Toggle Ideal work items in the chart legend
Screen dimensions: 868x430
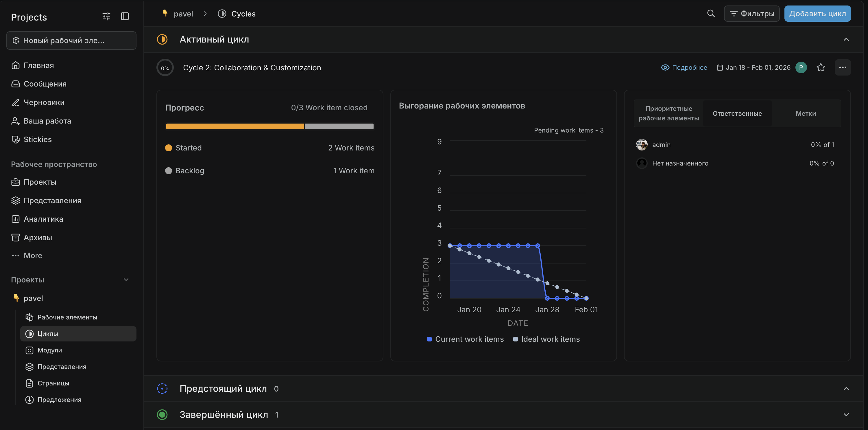click(546, 339)
